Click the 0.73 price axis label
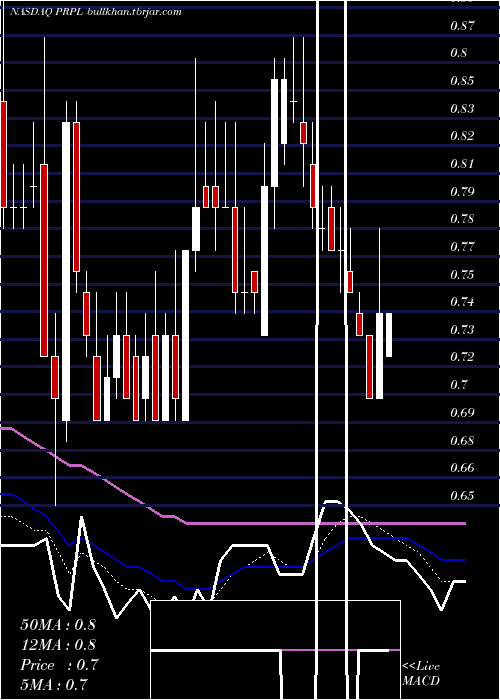The width and height of the screenshot is (500, 700). pos(462,329)
